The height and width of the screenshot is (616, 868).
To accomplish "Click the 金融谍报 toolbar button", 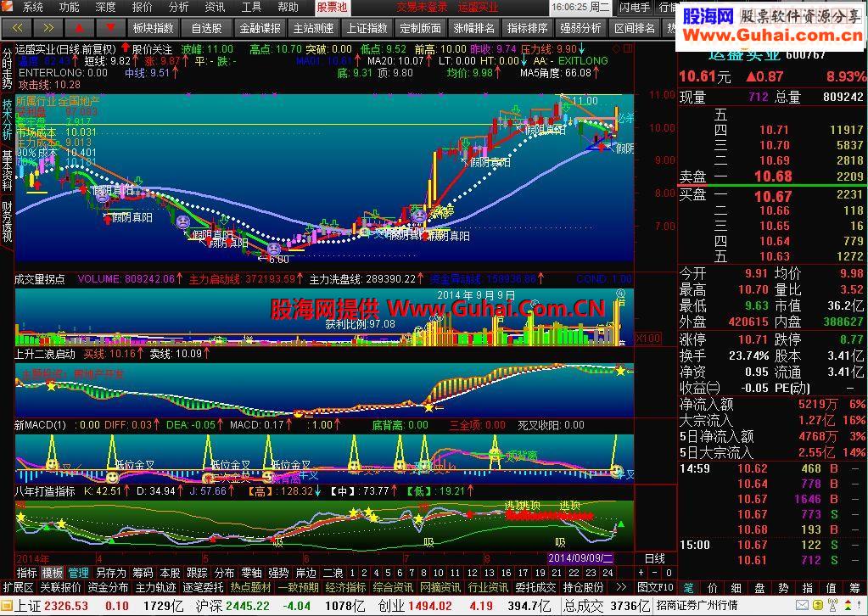I will (x=260, y=27).
